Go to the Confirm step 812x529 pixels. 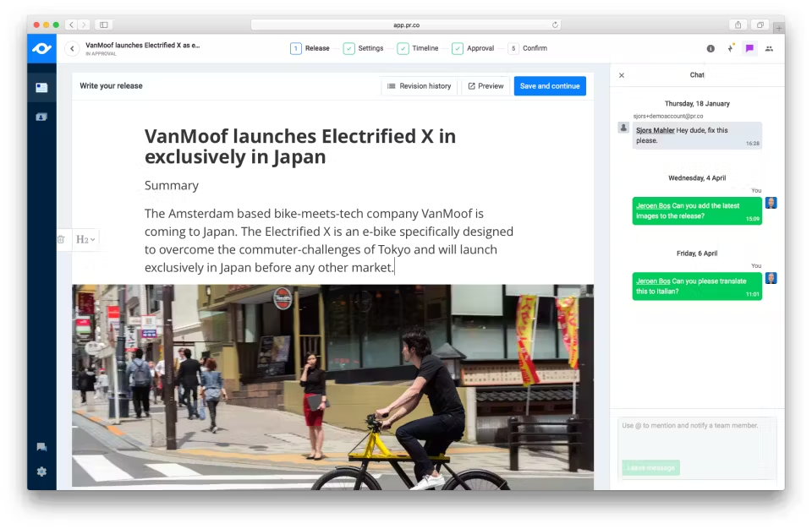click(528, 49)
